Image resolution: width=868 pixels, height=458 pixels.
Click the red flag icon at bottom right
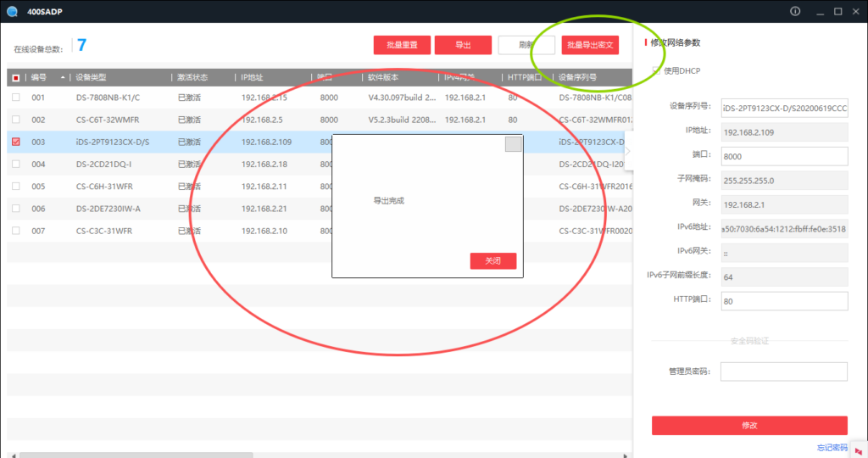tap(858, 449)
